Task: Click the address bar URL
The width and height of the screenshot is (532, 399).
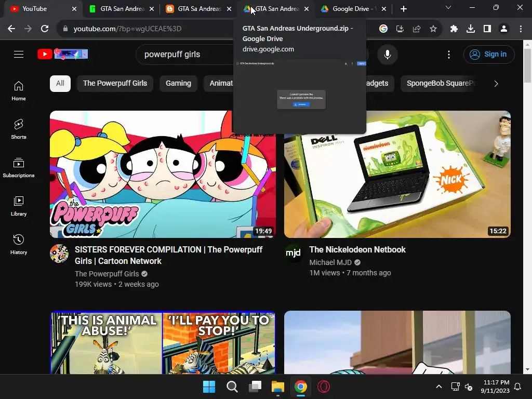Action: (x=128, y=29)
